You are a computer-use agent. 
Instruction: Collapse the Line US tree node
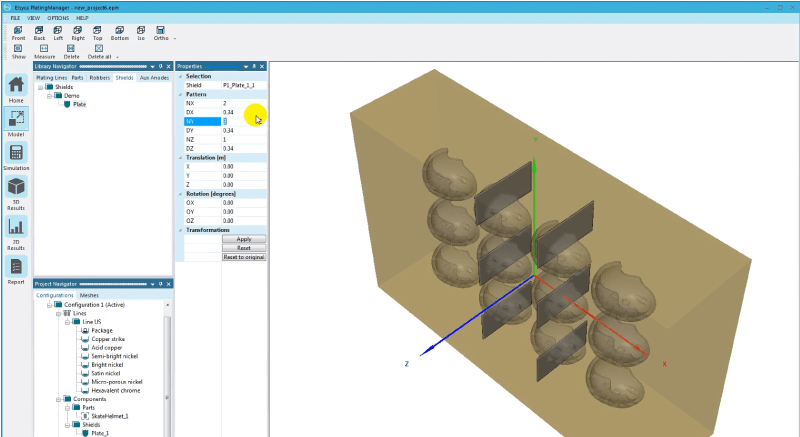click(x=67, y=321)
